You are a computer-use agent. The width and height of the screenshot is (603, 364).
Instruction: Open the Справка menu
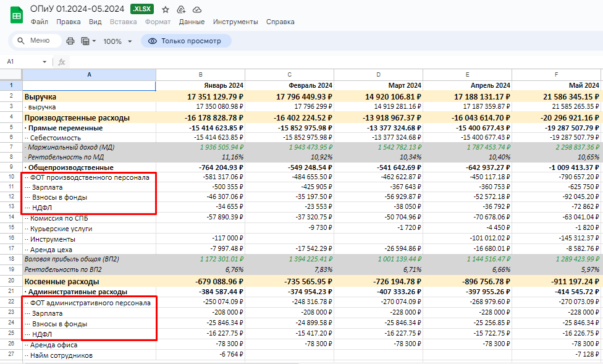coord(280,22)
